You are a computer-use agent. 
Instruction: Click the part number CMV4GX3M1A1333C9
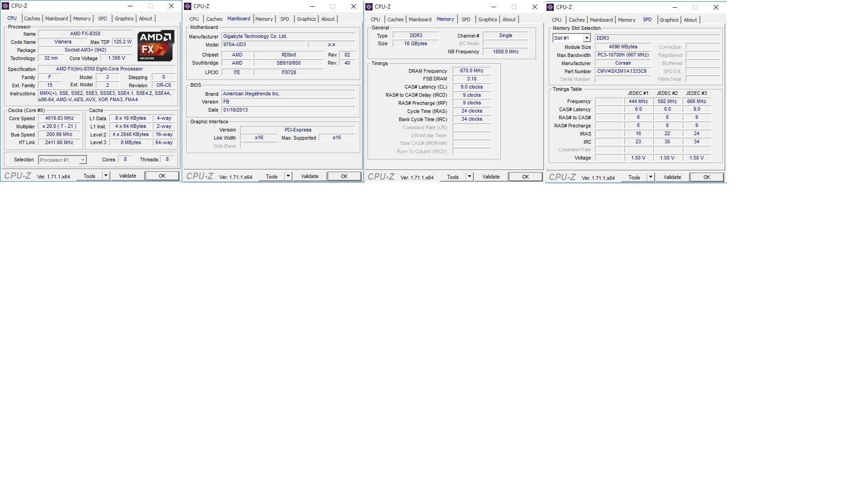pyautogui.click(x=623, y=71)
